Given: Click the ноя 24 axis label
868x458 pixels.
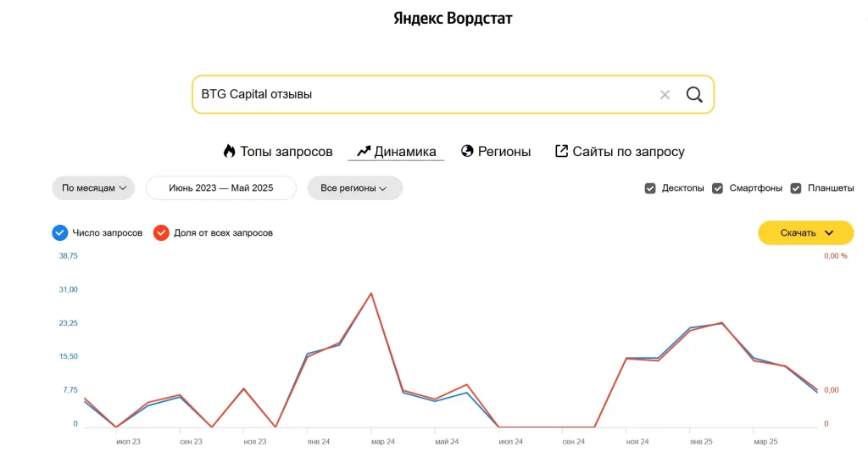Looking at the screenshot, I should click(637, 441).
